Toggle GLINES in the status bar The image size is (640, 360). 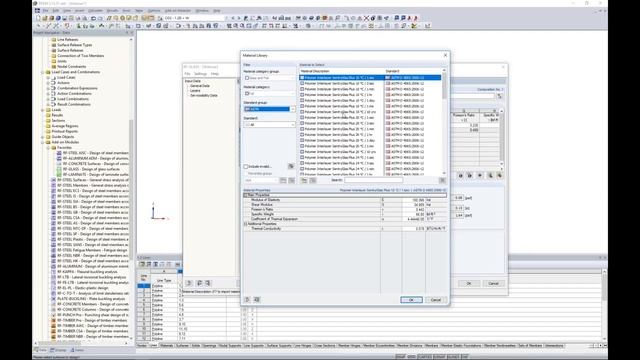coord(453,357)
